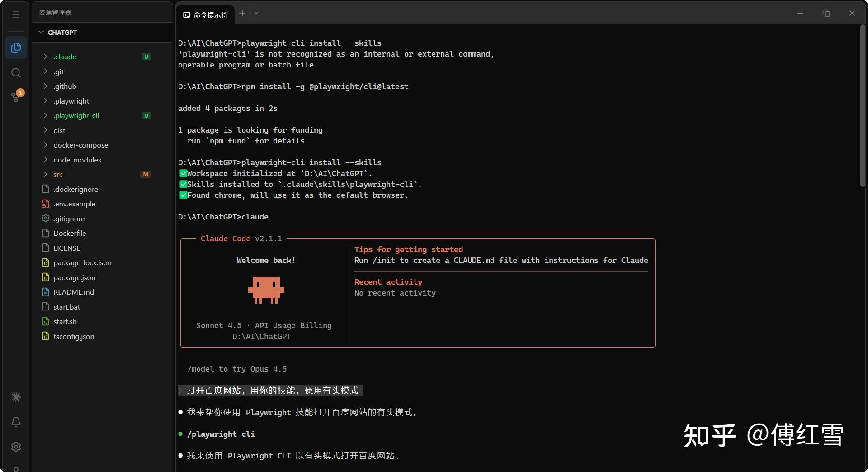
Task: Open Source Control icon with badge 3
Action: (17, 96)
